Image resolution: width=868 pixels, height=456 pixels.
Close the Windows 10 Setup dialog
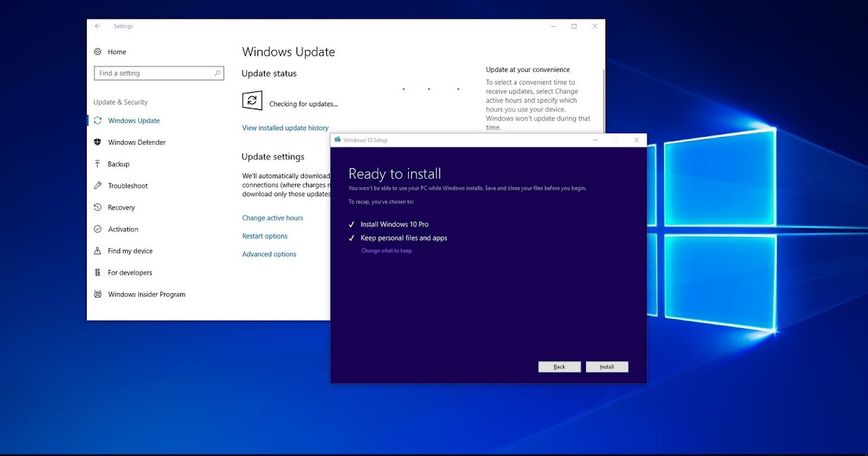pos(637,140)
